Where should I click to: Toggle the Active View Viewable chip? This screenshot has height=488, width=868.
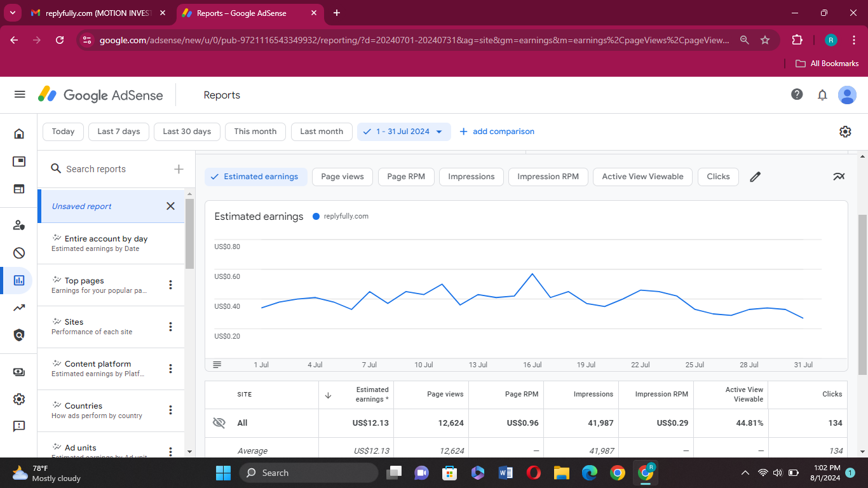(x=642, y=177)
